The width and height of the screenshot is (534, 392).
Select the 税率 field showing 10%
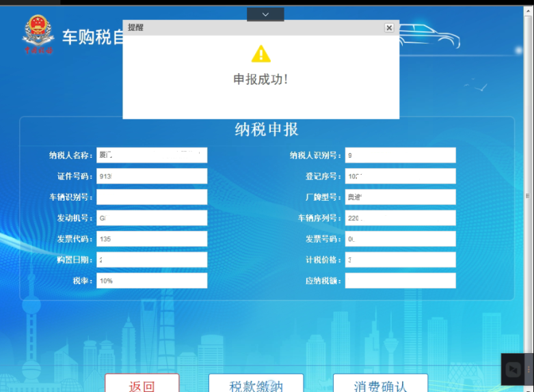[152, 281]
